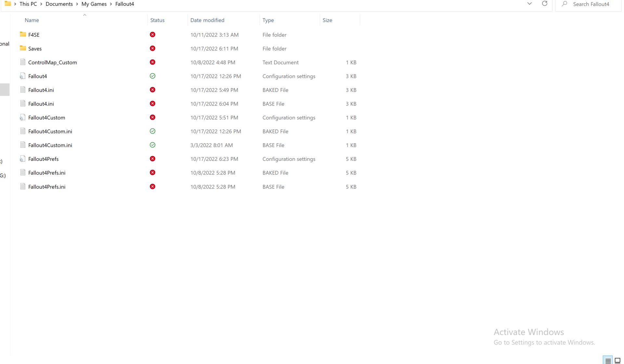Sort files by the Size column

pyautogui.click(x=327, y=20)
